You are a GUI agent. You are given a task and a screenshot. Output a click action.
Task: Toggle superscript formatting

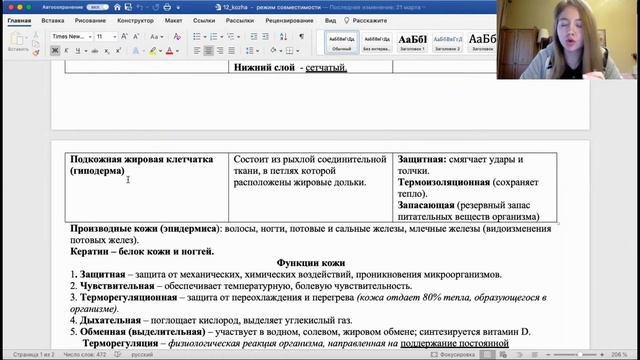(x=118, y=51)
